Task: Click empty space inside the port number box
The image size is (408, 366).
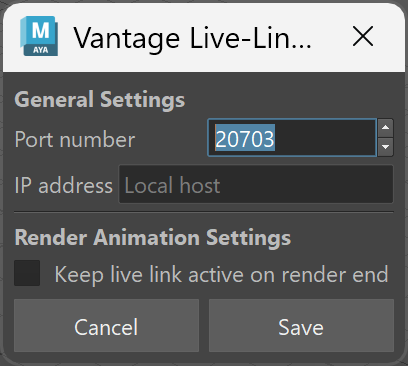Action: click(x=325, y=138)
